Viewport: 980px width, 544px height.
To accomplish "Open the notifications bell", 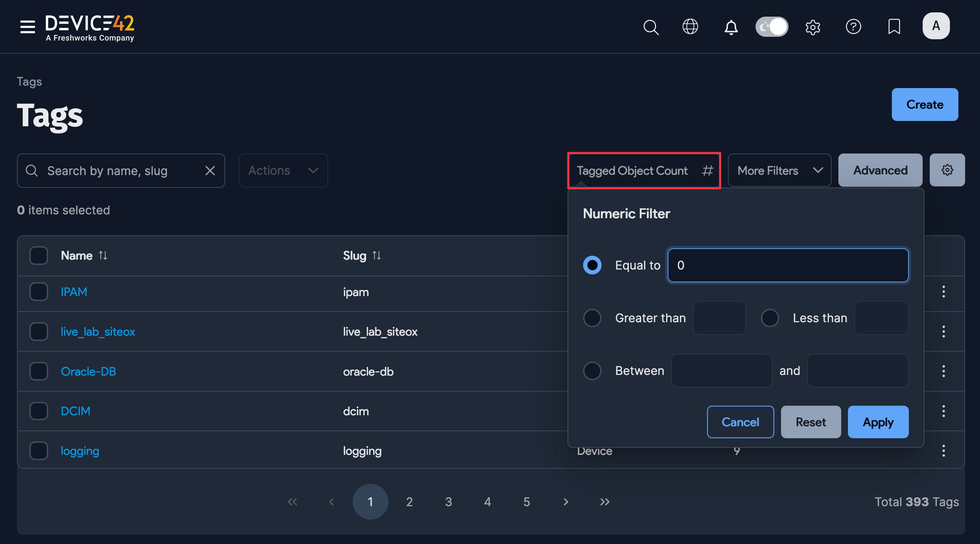I will (731, 27).
